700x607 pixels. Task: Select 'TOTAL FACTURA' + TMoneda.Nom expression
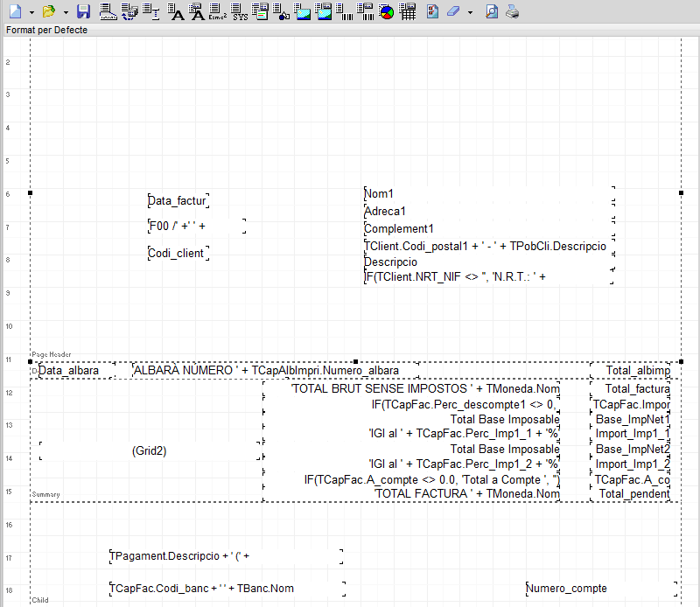[x=411, y=493]
